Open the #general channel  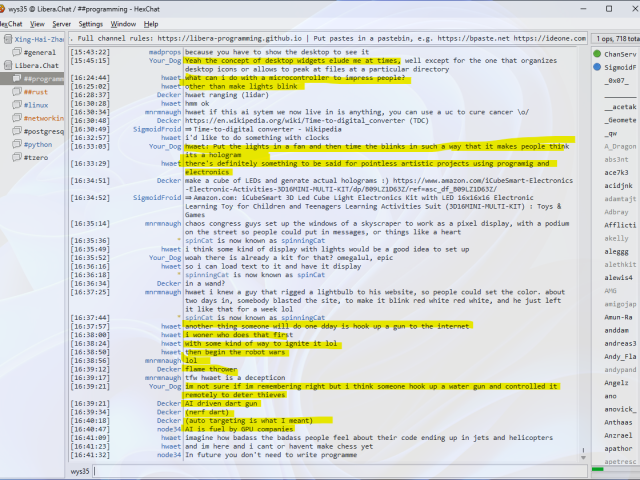(x=40, y=52)
